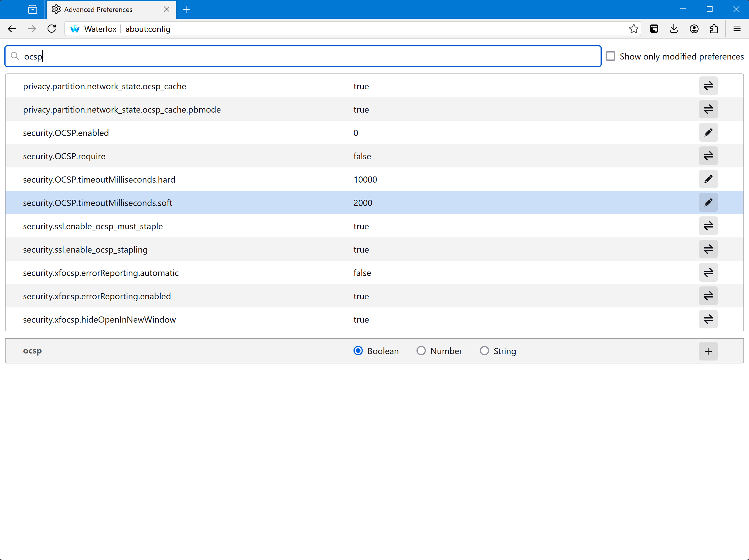Click the reload page icon
Screen dimensions: 749x560
[x=52, y=29]
